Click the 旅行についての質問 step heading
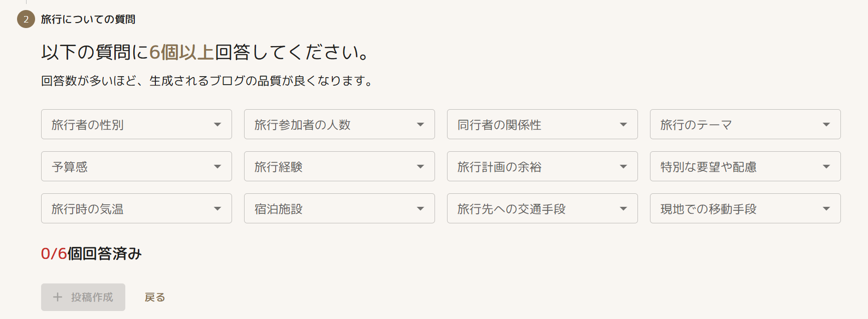Viewport: 868px width, 319px height. click(88, 19)
